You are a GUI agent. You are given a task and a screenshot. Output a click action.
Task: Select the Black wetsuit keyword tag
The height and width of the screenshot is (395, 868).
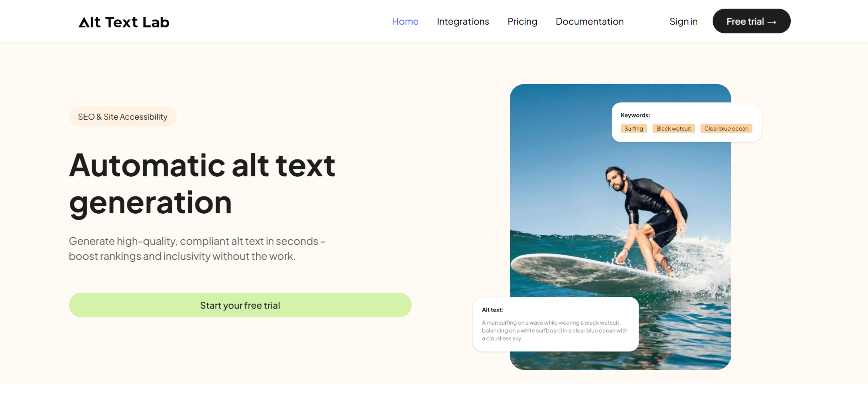pos(673,129)
